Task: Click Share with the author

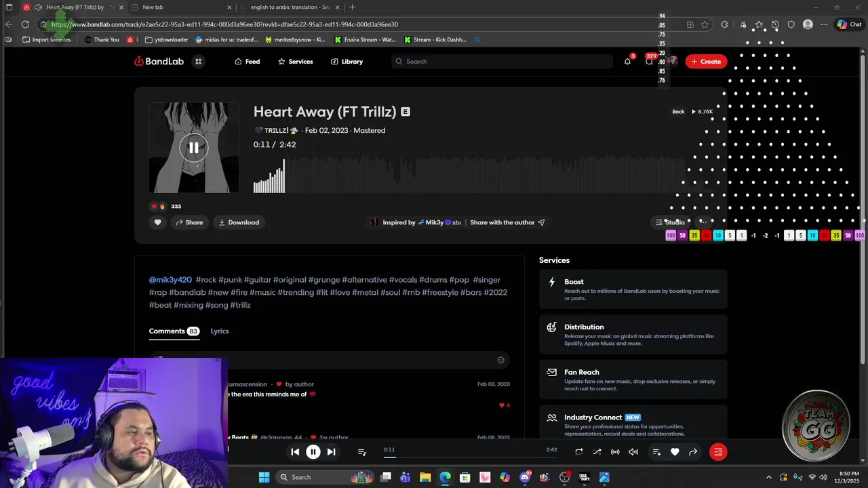Action: point(507,222)
